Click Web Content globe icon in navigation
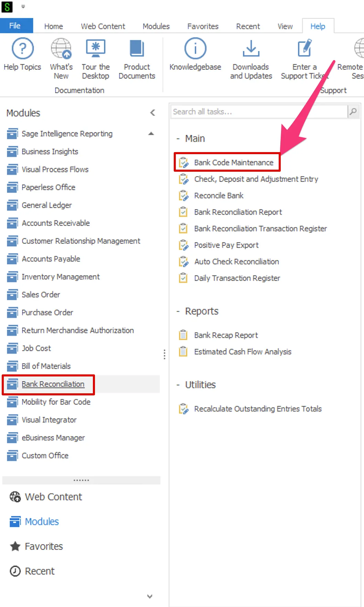Screen dimensions: 364x607 (x=15, y=497)
